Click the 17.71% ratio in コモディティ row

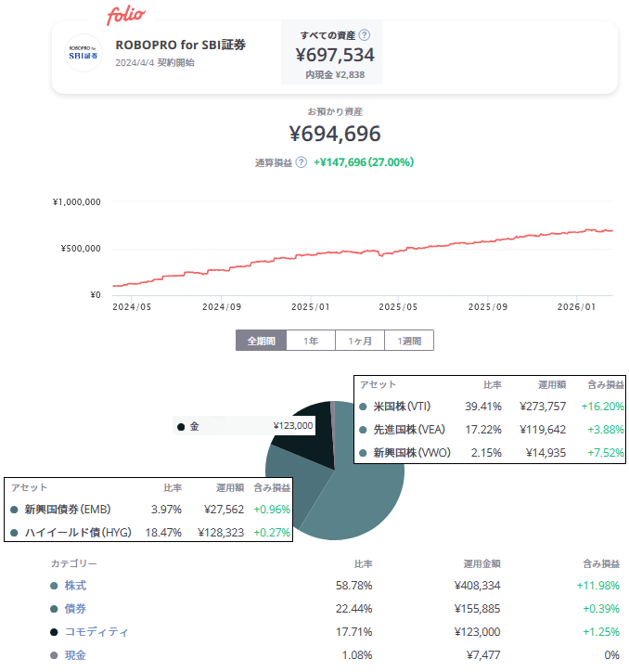(x=353, y=632)
